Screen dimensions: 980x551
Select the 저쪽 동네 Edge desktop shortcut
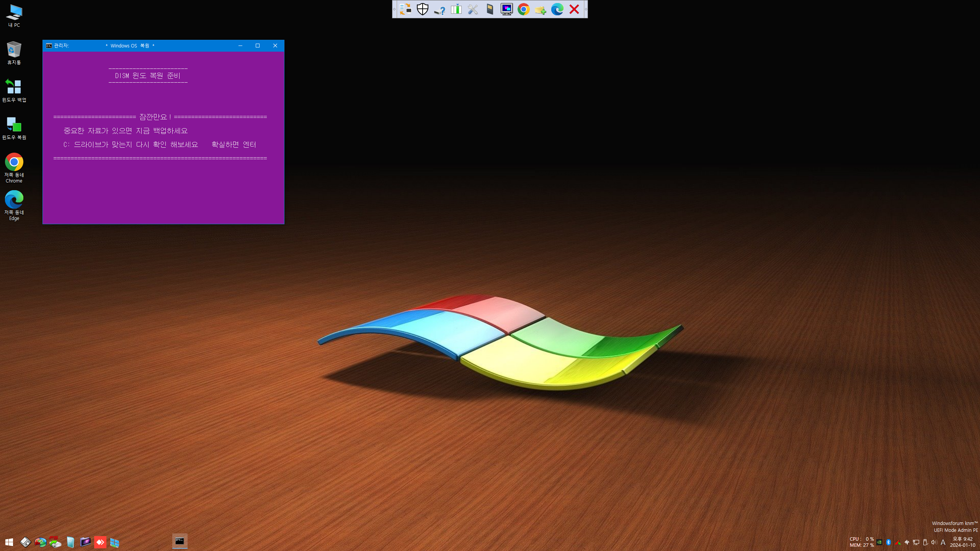[x=14, y=205]
